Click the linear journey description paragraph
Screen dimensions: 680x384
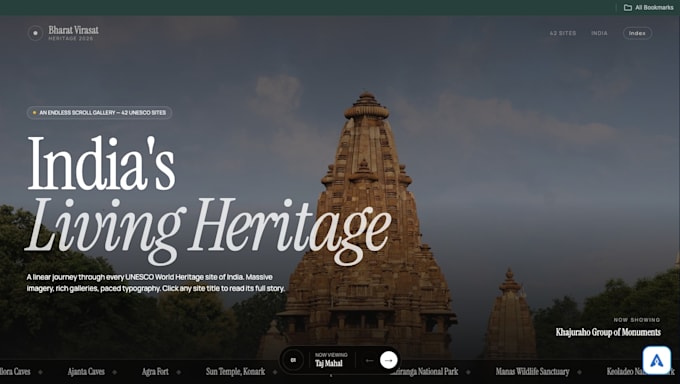[x=156, y=282]
